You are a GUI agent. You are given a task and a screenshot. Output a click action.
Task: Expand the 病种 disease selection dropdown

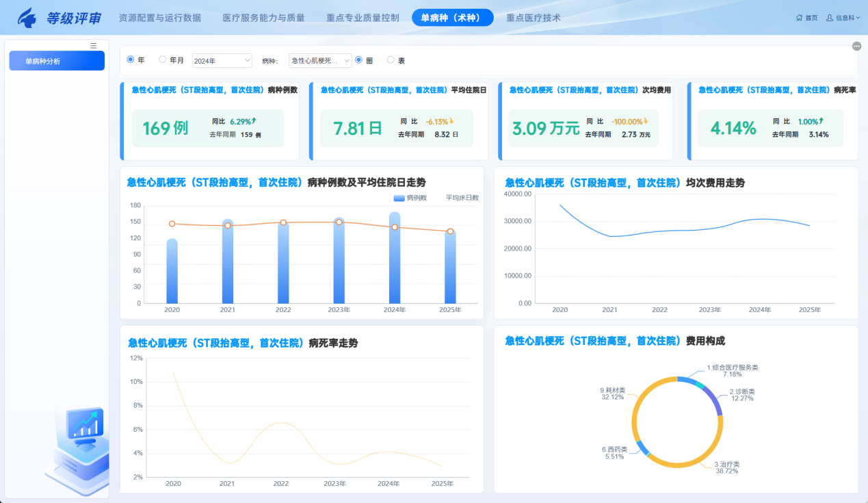(320, 61)
